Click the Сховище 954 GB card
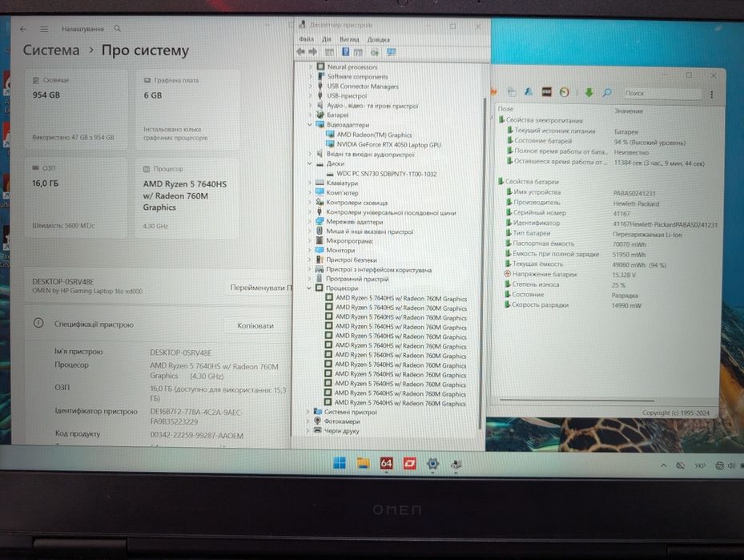This screenshot has width=744, height=560. point(76,110)
